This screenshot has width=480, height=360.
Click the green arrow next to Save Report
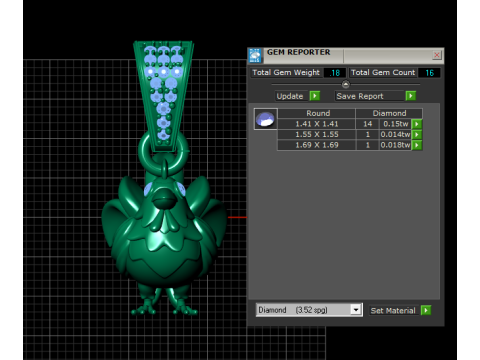coord(411,96)
